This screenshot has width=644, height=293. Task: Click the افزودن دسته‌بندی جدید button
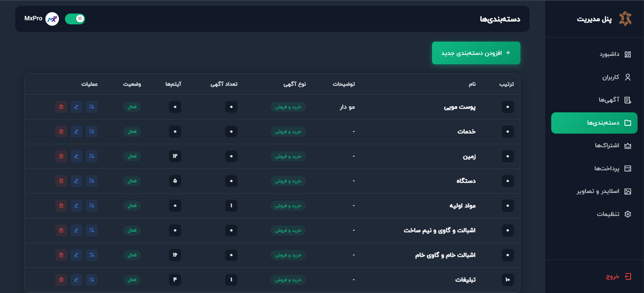coord(476,53)
